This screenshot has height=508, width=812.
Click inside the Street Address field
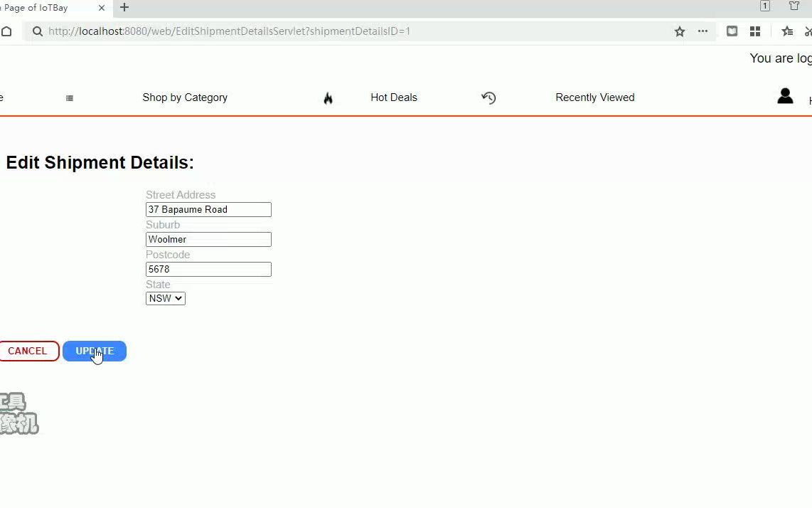coord(208,209)
